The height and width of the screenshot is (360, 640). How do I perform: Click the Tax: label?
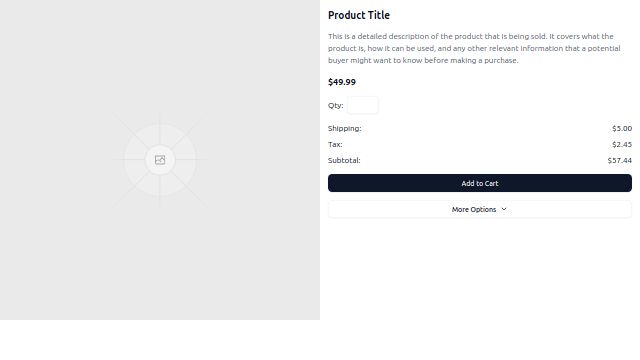335,144
